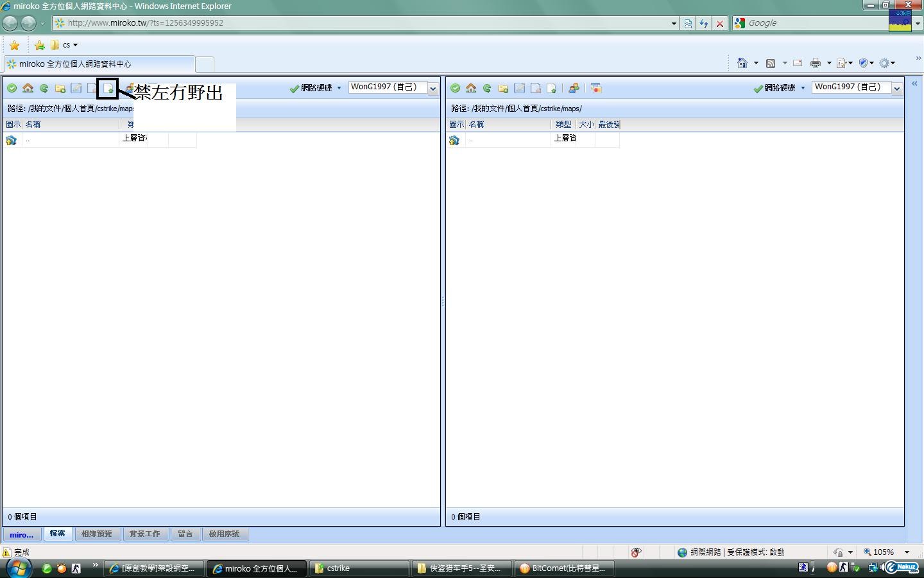Open the 留言 tab

tap(185, 534)
